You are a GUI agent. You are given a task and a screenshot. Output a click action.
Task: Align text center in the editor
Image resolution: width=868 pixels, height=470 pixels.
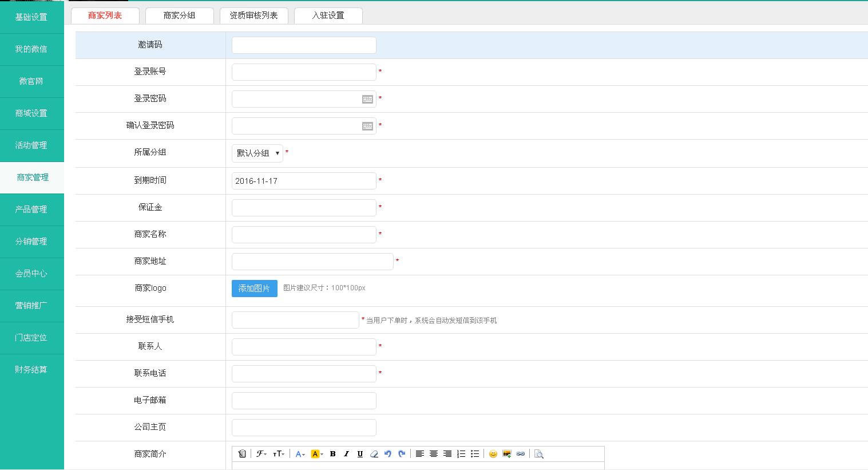pos(434,454)
